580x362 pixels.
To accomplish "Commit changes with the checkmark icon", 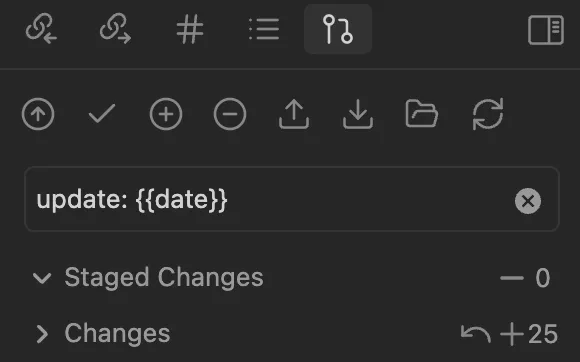I will 102,114.
